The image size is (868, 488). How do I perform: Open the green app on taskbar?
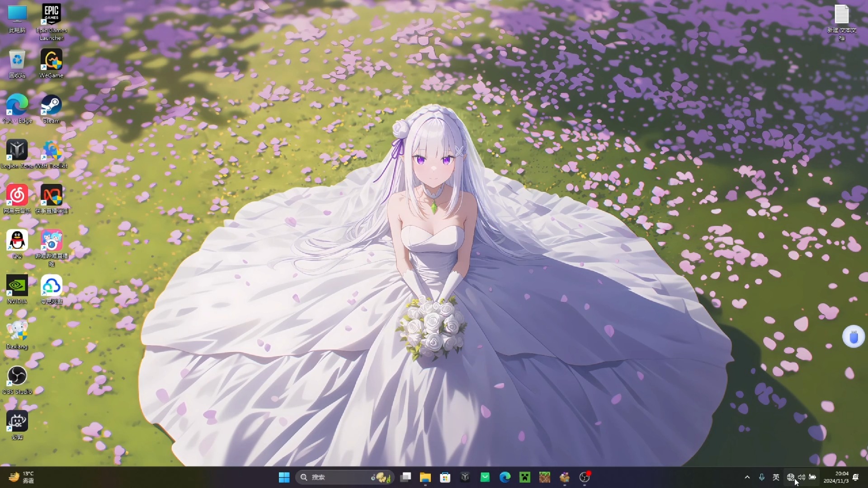click(x=485, y=477)
